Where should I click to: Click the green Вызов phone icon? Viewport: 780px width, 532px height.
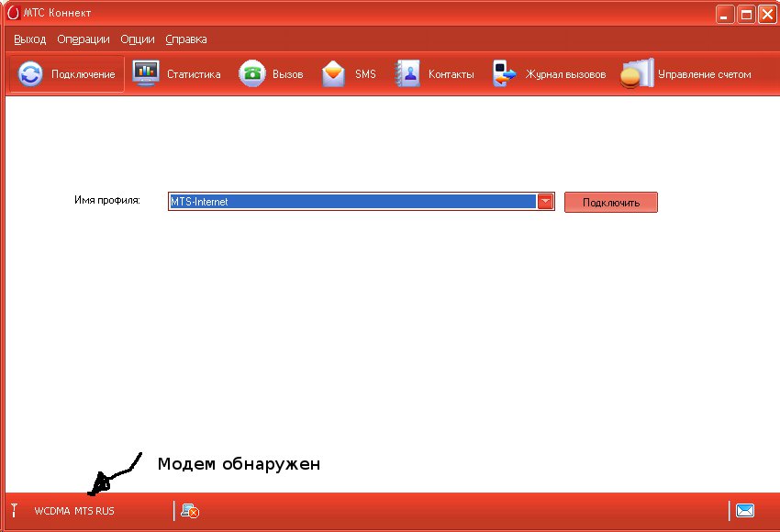252,74
